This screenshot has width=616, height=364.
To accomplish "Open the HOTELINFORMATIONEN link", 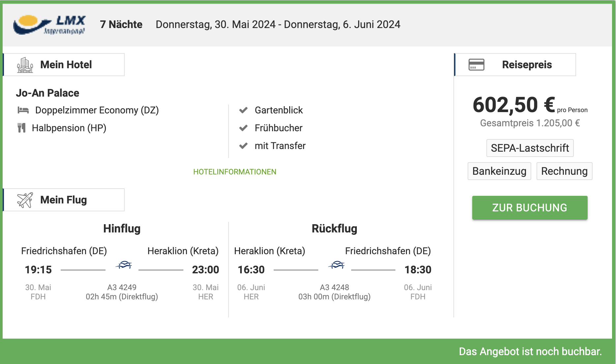I will 234,172.
